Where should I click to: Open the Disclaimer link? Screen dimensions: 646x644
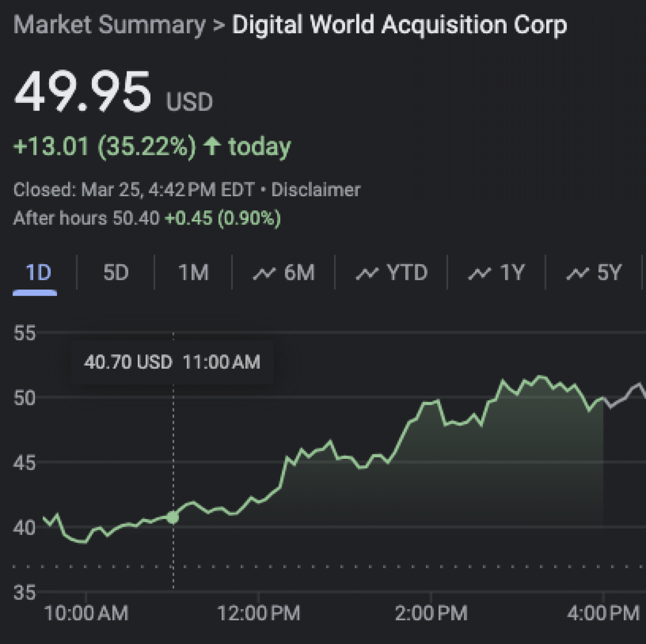[x=316, y=190]
